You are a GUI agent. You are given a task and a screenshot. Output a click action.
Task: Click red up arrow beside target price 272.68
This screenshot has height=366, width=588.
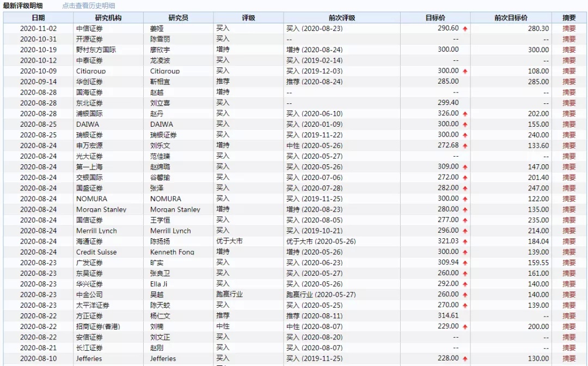pyautogui.click(x=465, y=146)
